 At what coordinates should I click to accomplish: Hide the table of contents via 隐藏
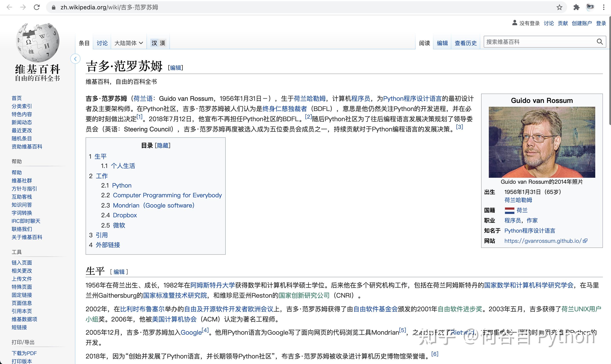(x=163, y=145)
